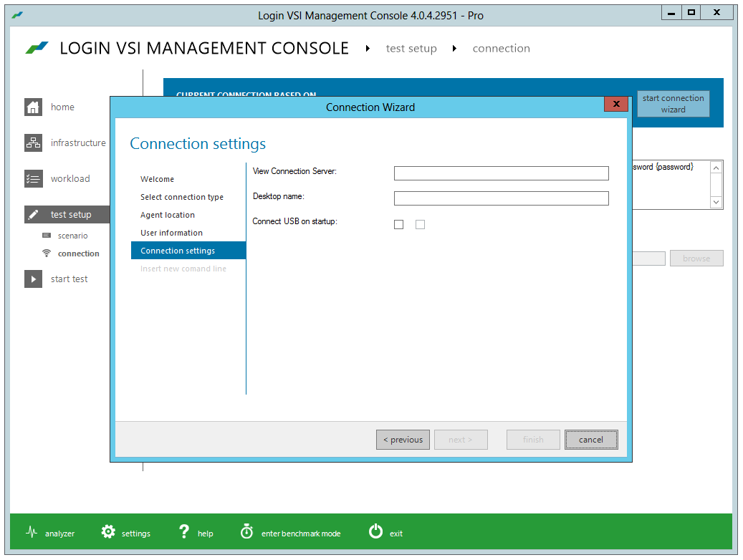The height and width of the screenshot is (560, 743).
Task: Click the Connect USB on startup label
Action: pos(294,221)
